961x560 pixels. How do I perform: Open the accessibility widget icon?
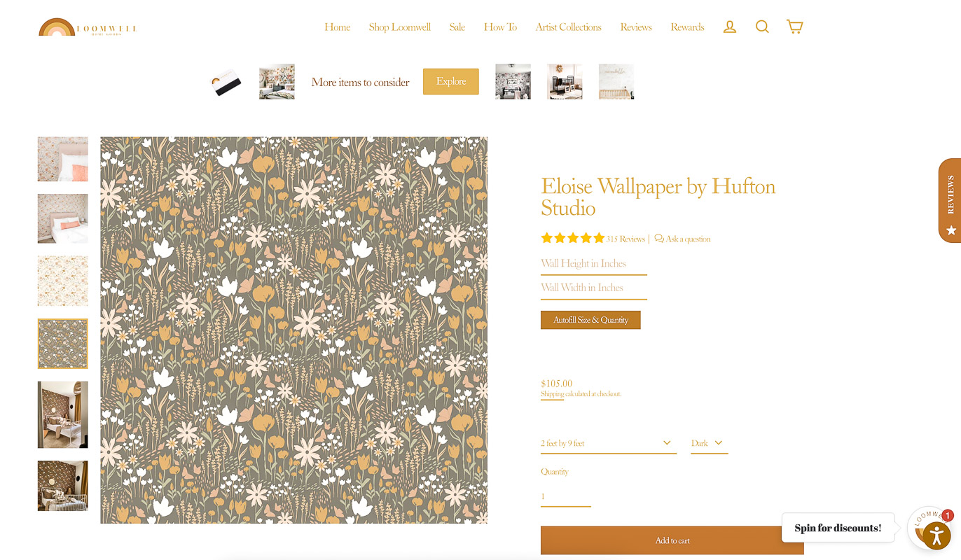tap(936, 535)
